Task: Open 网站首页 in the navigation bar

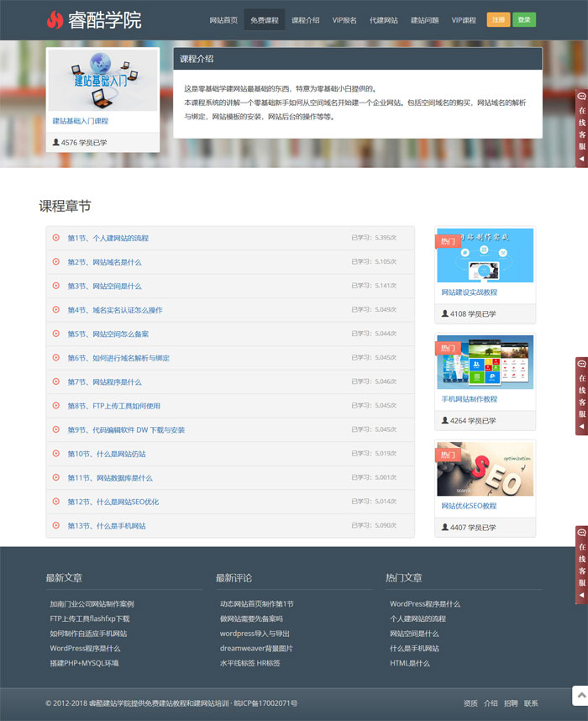Action: click(x=223, y=20)
